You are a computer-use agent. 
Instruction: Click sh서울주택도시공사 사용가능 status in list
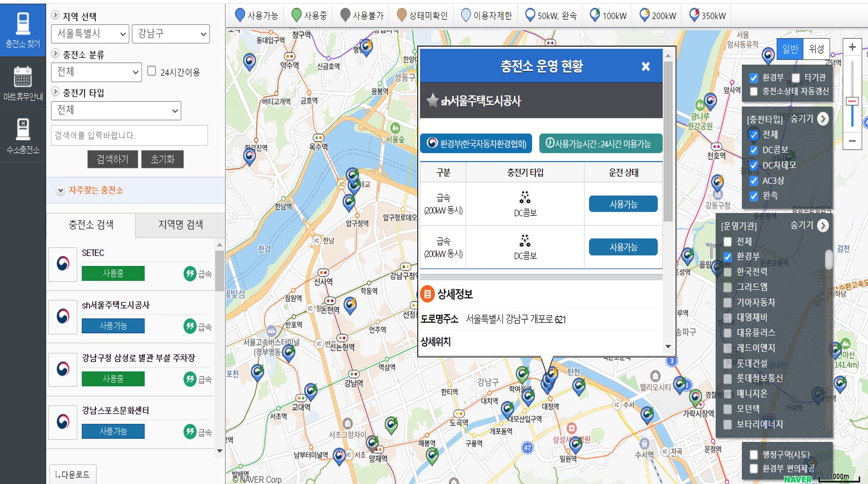pyautogui.click(x=113, y=326)
